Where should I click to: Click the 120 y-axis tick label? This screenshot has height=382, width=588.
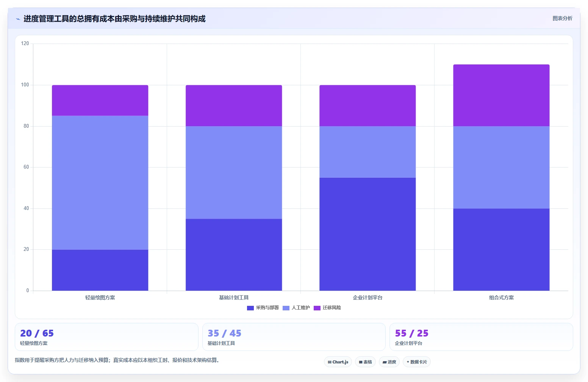point(25,44)
